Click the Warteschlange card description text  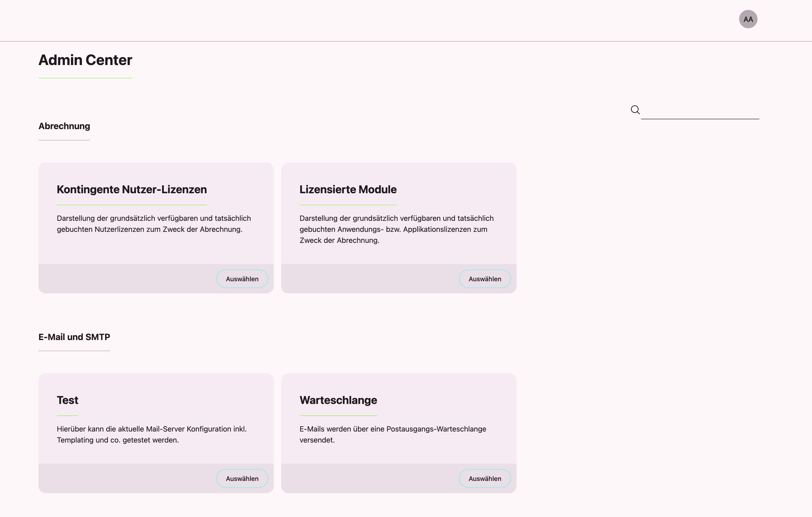pyautogui.click(x=392, y=435)
